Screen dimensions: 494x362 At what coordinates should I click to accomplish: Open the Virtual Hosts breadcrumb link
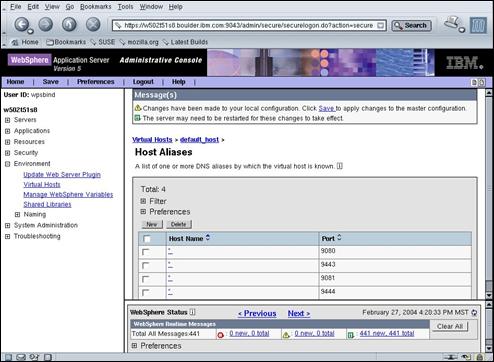click(x=152, y=140)
